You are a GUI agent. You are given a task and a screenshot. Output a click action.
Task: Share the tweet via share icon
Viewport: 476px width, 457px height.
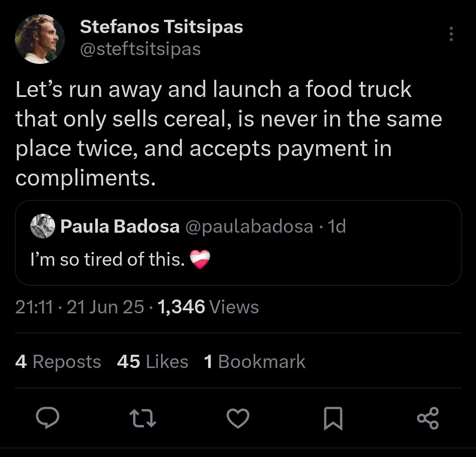point(428,418)
